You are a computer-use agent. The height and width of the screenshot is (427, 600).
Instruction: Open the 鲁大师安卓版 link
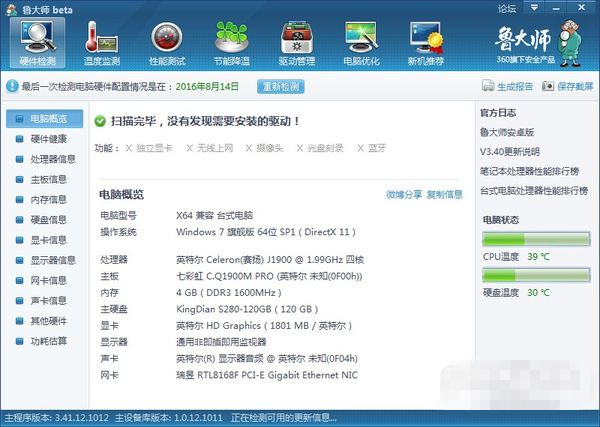point(507,132)
